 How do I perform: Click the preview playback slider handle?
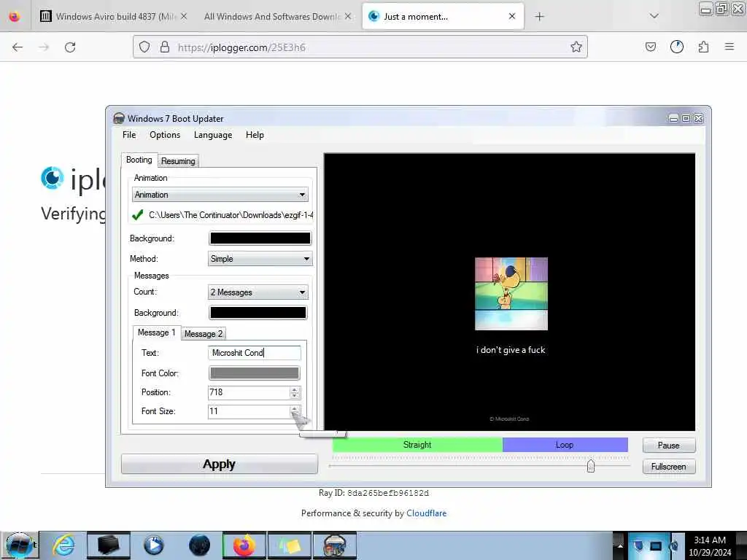click(591, 466)
